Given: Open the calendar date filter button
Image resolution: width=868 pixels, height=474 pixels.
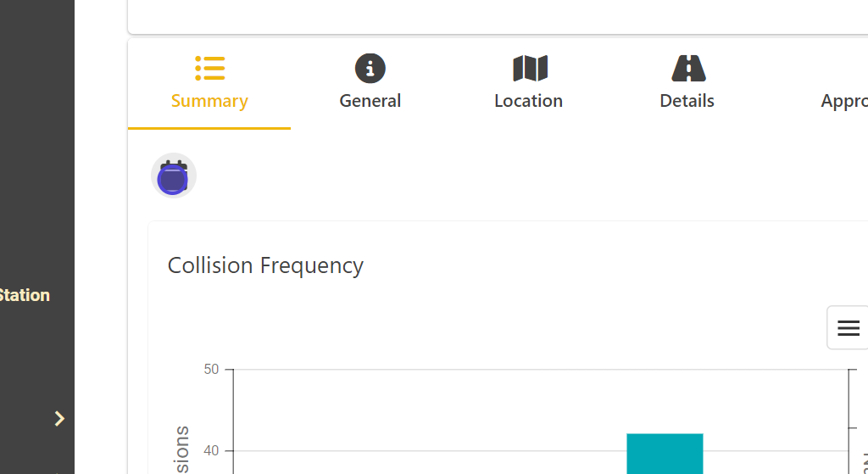Looking at the screenshot, I should (x=174, y=176).
